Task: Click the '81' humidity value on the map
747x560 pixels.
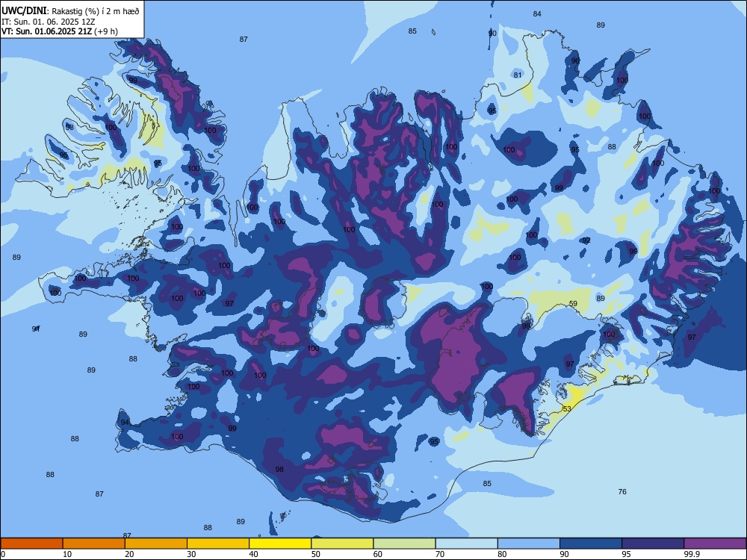Action: coord(518,75)
